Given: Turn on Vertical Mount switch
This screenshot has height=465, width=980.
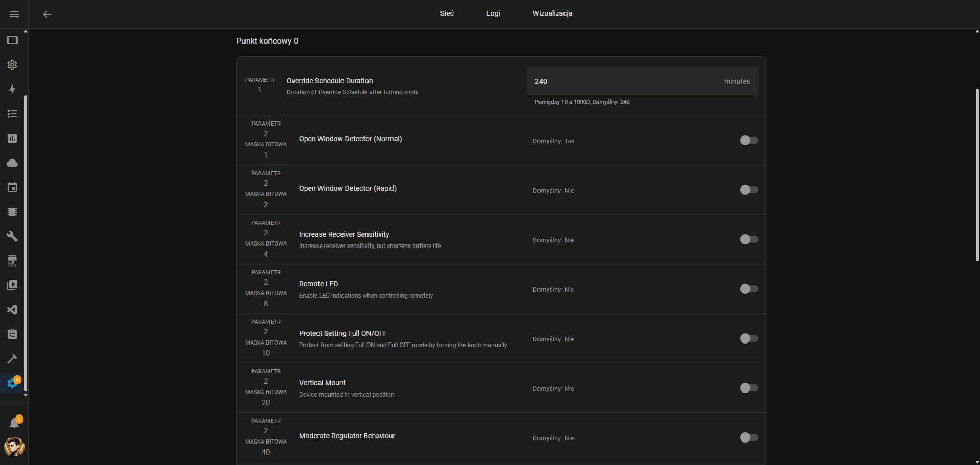Looking at the screenshot, I should pos(749,388).
